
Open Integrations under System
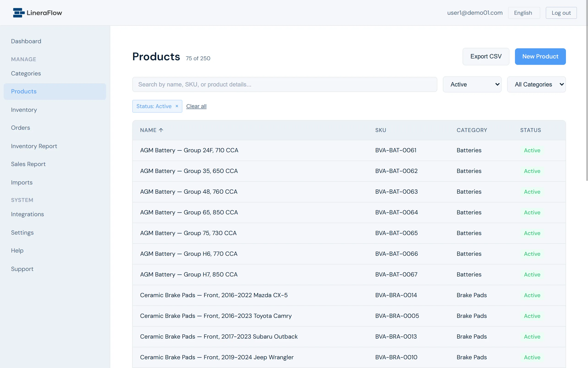tap(28, 214)
